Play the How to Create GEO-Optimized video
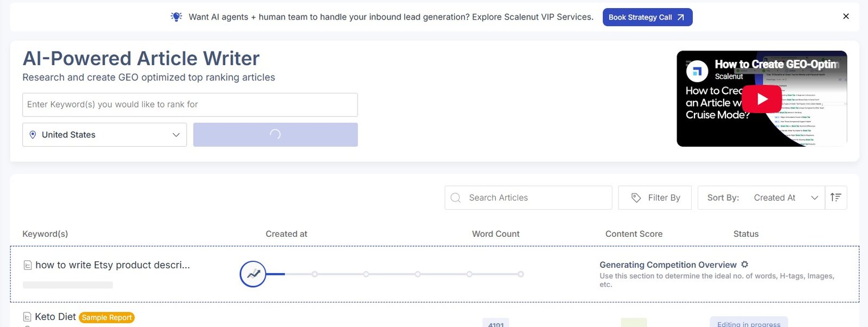 [762, 99]
